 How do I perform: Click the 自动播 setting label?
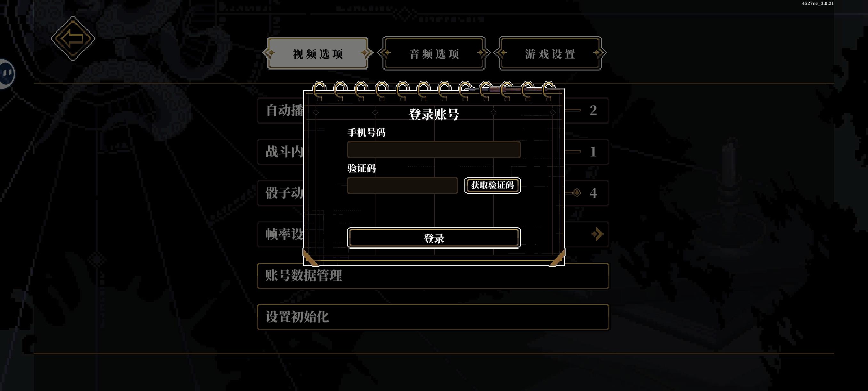(285, 111)
